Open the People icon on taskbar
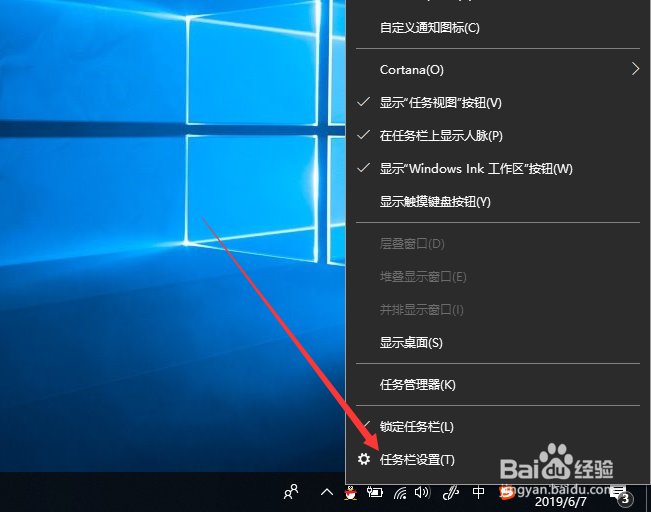 (x=291, y=492)
